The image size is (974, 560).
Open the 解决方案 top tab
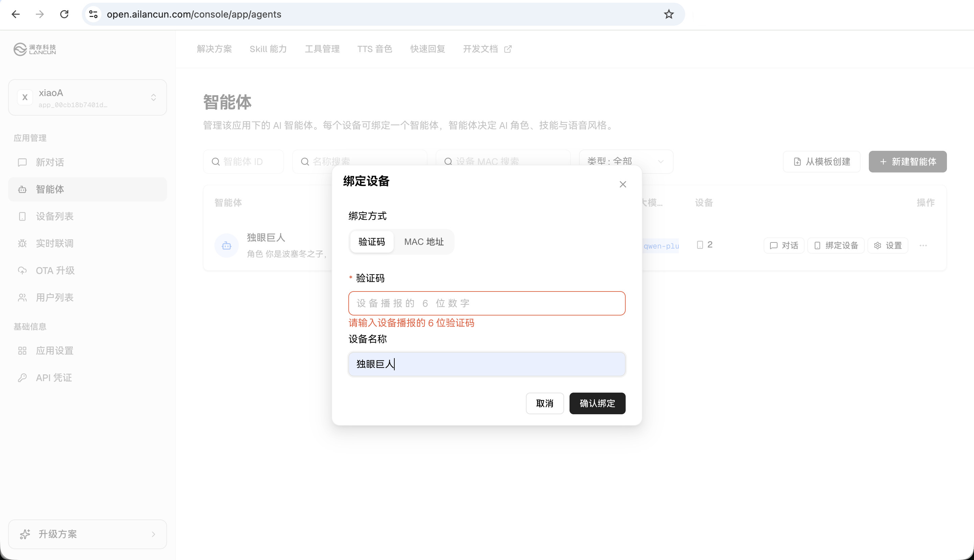pos(214,49)
